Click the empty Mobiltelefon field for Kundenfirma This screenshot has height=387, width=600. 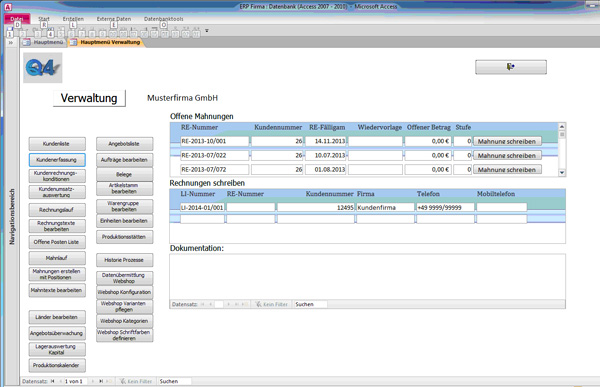tap(502, 207)
